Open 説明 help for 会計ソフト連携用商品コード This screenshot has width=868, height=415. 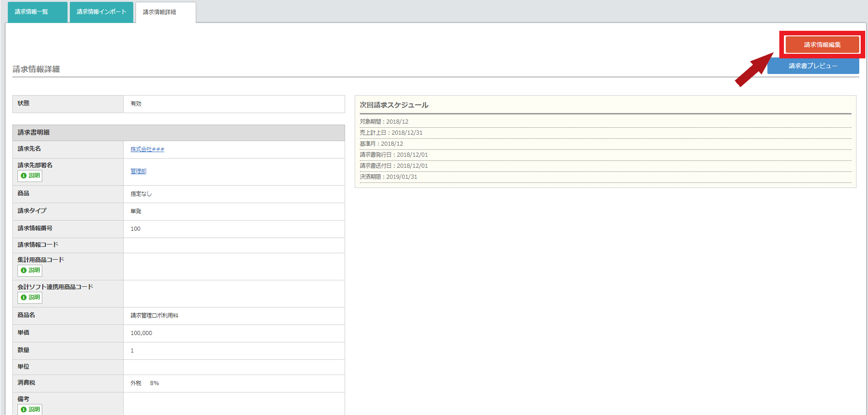30,297
